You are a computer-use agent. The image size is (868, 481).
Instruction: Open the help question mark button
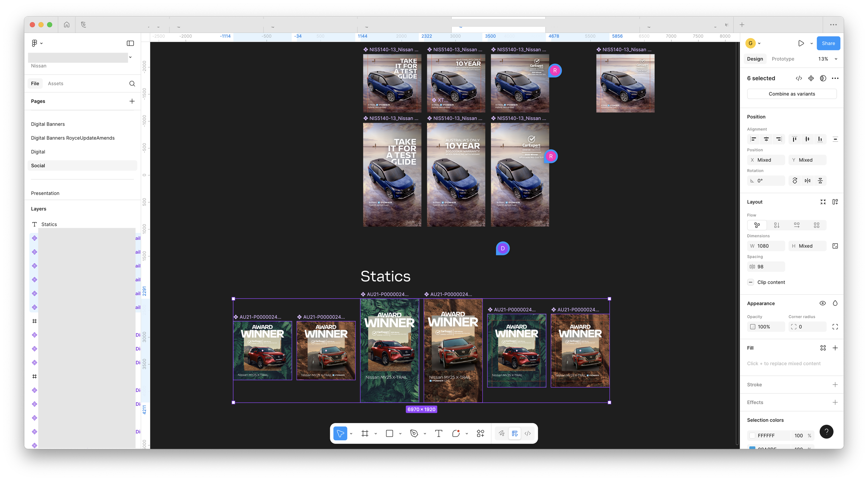coord(826,432)
